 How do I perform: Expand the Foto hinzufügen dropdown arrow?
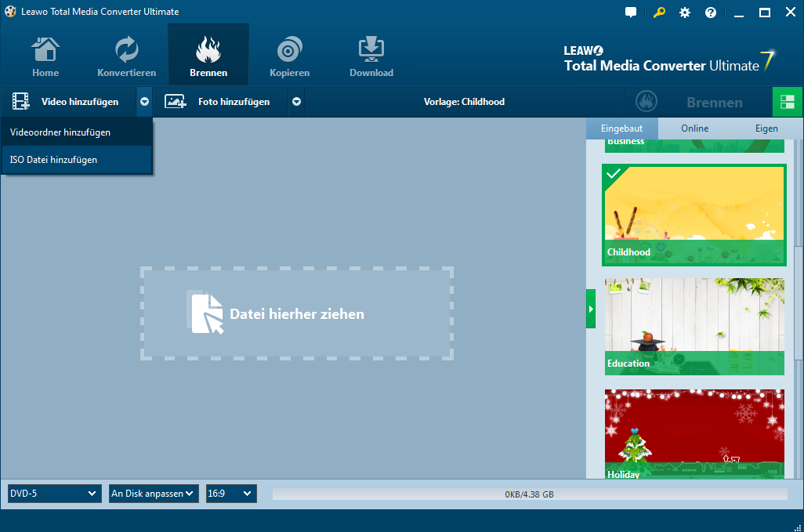tap(296, 102)
